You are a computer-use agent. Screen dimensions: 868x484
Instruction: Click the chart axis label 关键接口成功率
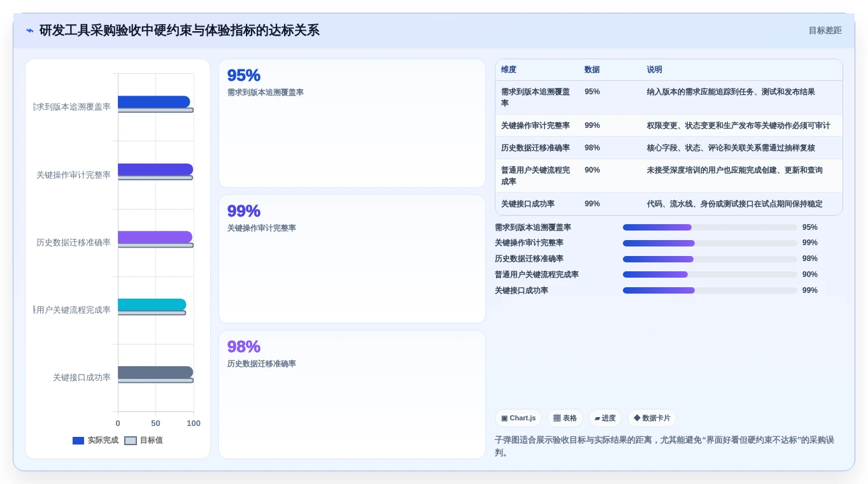click(x=82, y=378)
